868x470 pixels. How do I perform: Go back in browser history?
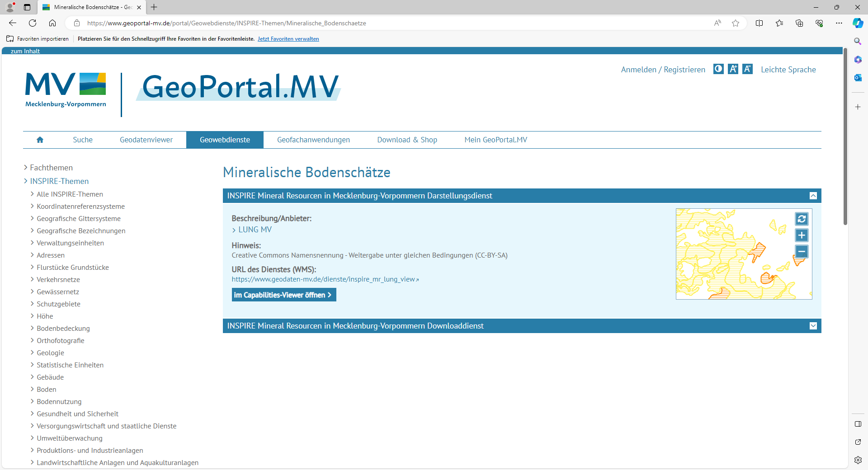pyautogui.click(x=13, y=23)
